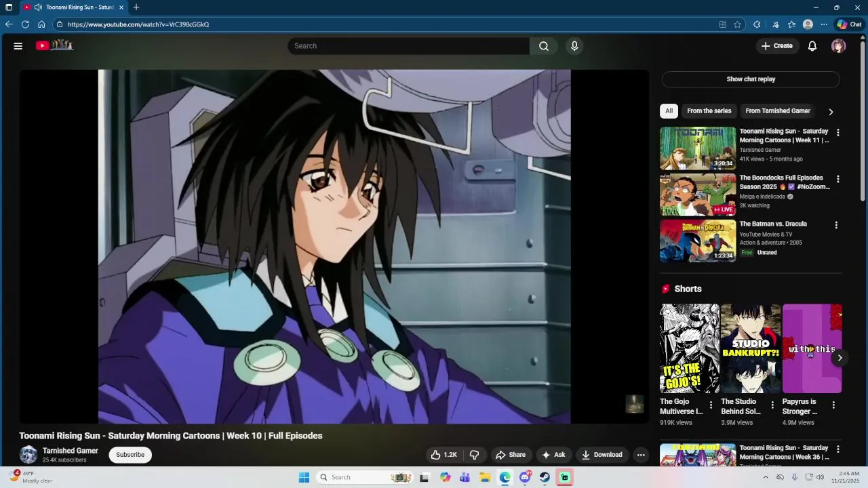
Task: Click the Ask button
Action: tap(553, 455)
